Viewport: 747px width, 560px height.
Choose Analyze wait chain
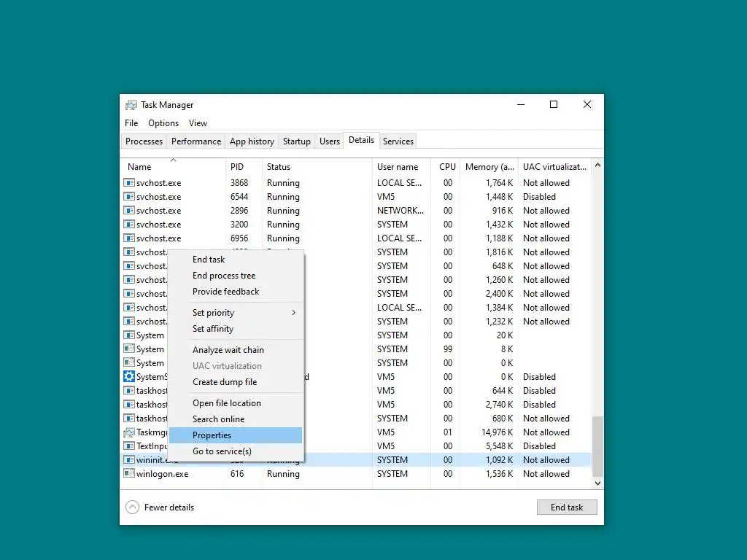click(x=236, y=349)
